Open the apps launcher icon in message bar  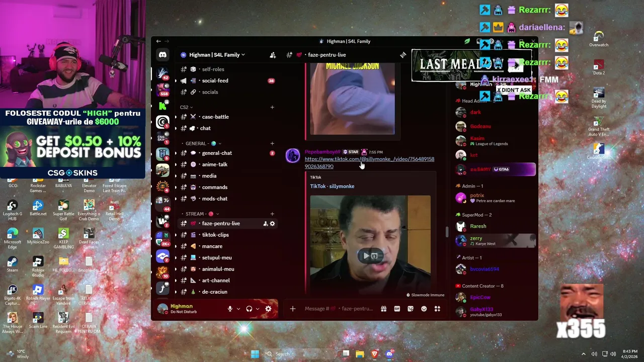tap(437, 309)
